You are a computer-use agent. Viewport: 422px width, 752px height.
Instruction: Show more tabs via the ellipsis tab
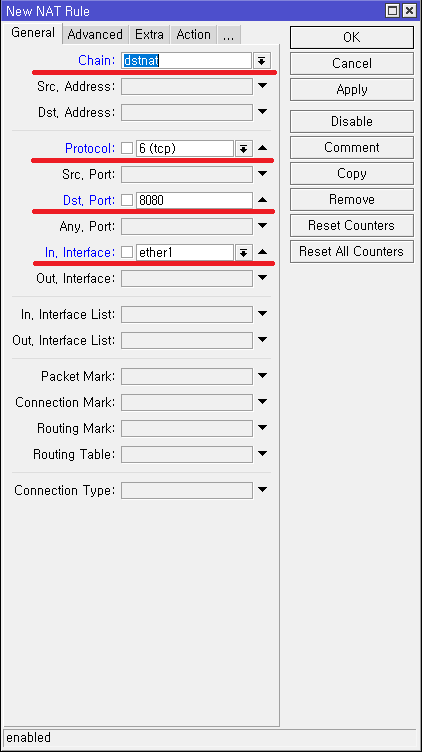[x=228, y=35]
